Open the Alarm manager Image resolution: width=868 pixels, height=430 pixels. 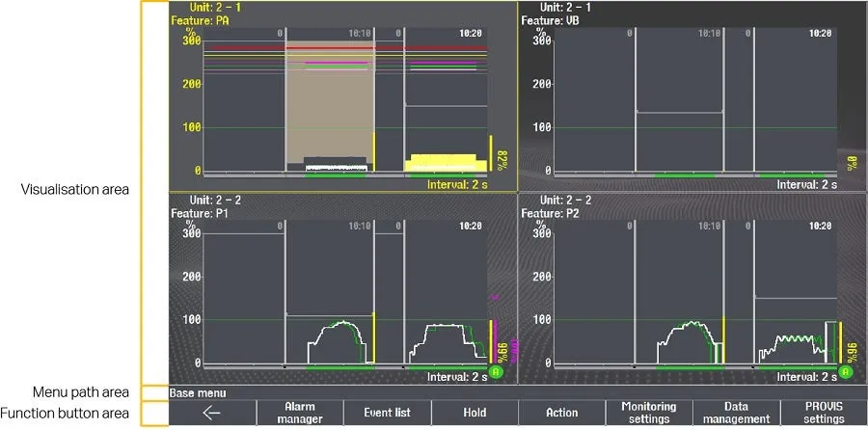pyautogui.click(x=299, y=413)
